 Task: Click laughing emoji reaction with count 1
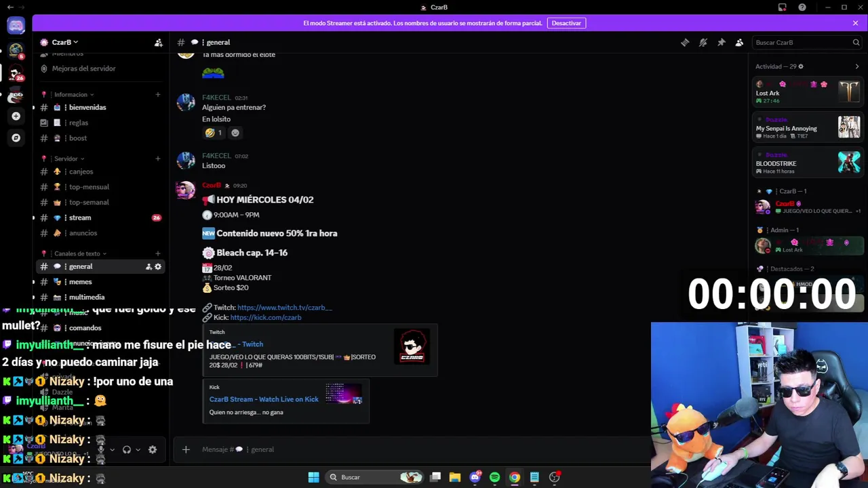click(214, 133)
